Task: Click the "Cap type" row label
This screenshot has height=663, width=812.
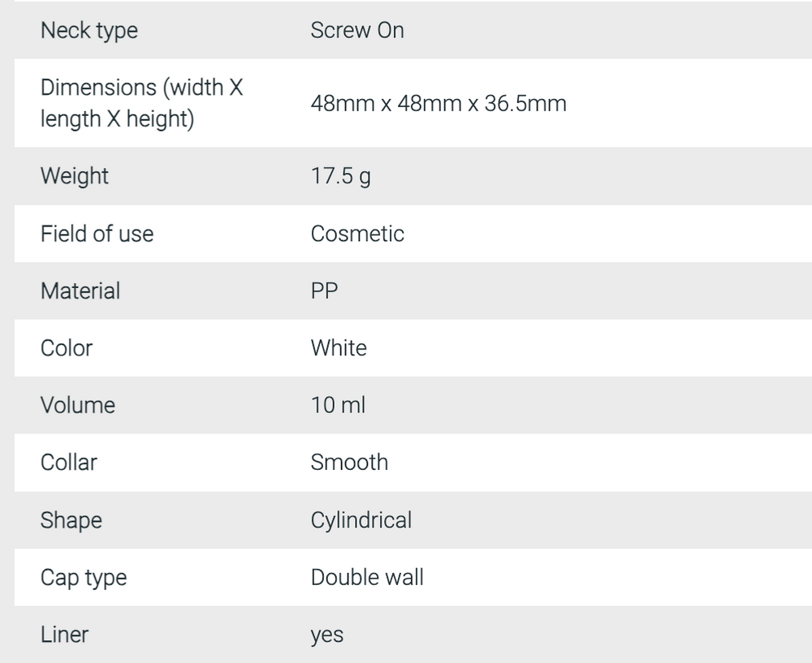Action: 84,578
